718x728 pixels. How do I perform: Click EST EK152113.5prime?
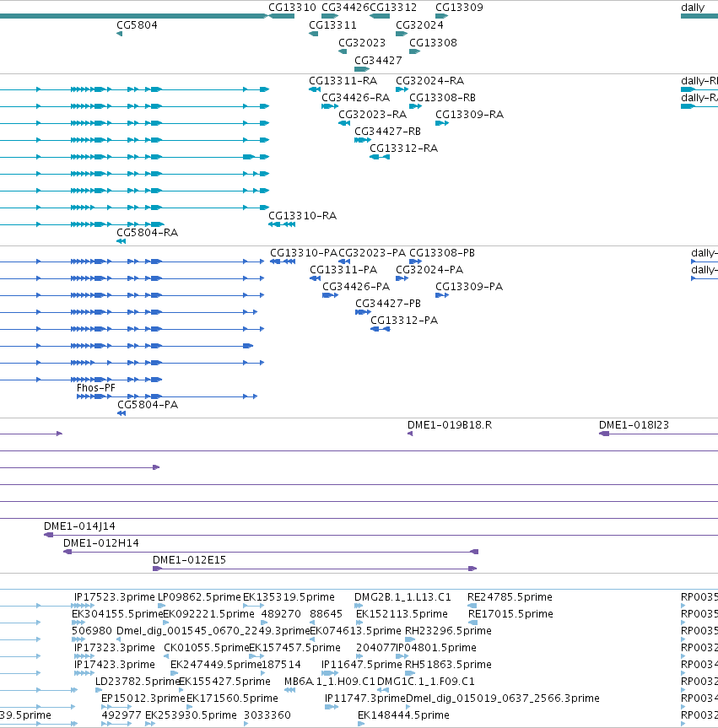coord(402,614)
